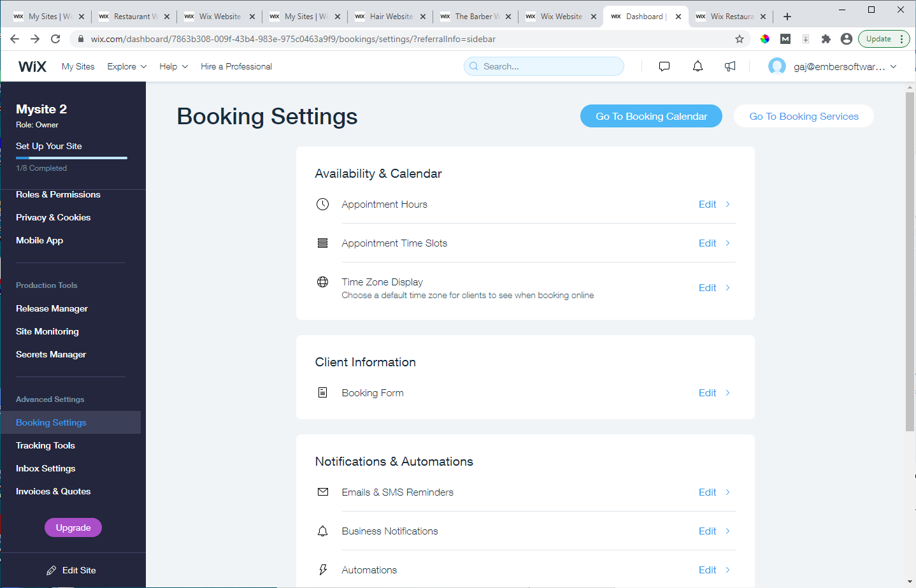This screenshot has width=916, height=588.
Task: Click the Appointment Hours clock icon
Action: tap(323, 204)
